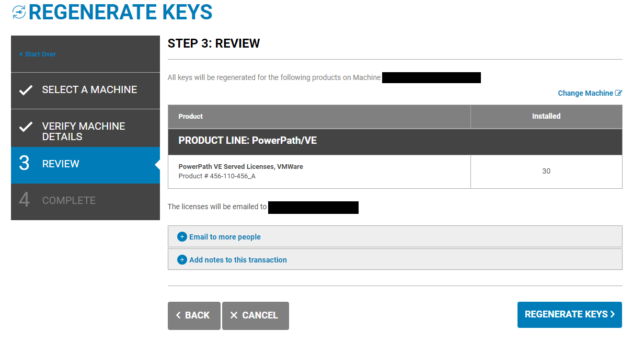Expand the Email to more people section
Screen dimensions: 644x342
[224, 236]
